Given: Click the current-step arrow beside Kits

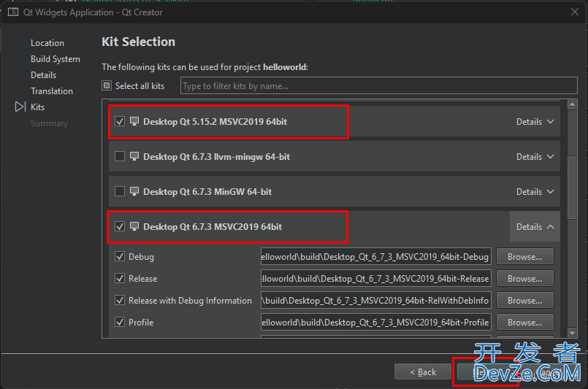Looking at the screenshot, I should pos(20,107).
